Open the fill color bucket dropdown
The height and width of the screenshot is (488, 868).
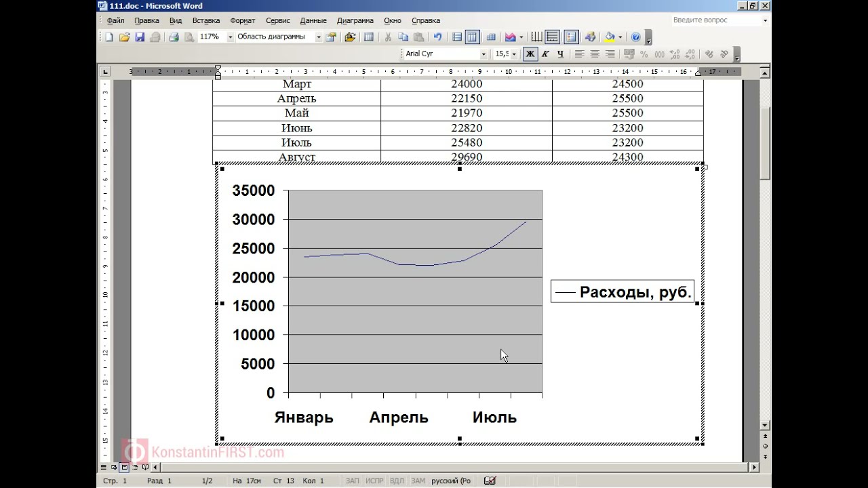coord(620,37)
